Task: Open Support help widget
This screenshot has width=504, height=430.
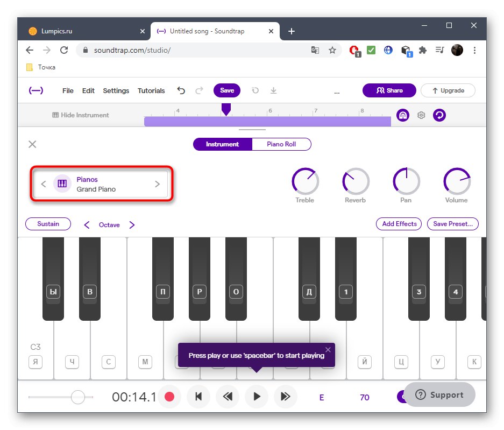Action: point(439,394)
